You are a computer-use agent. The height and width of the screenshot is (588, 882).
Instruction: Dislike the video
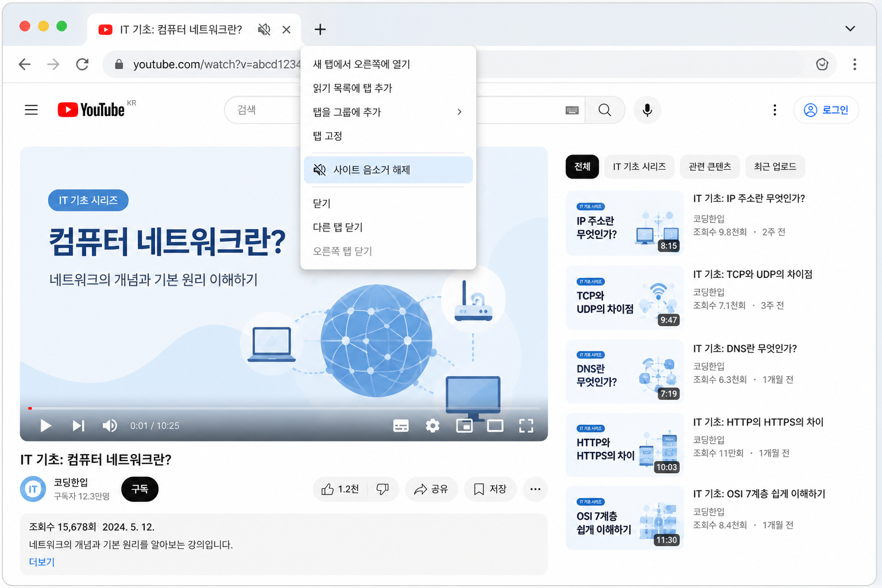coord(383,489)
